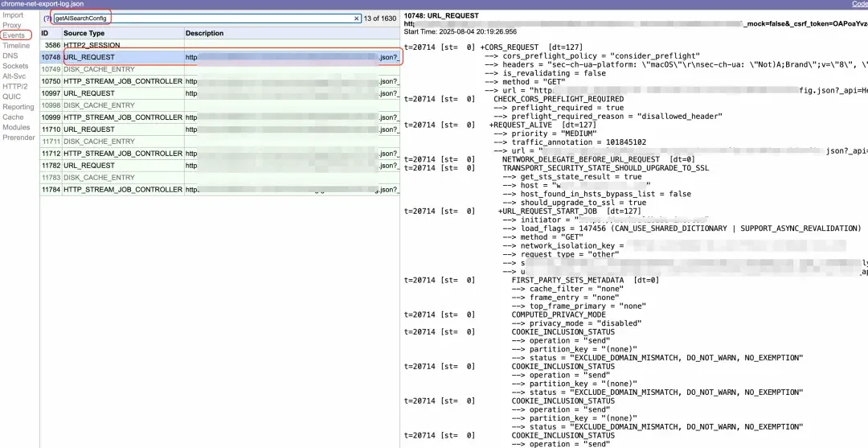Select the 10750 HTTP_STREAM_JOB_CONTROLLER row
The image size is (868, 448).
219,81
